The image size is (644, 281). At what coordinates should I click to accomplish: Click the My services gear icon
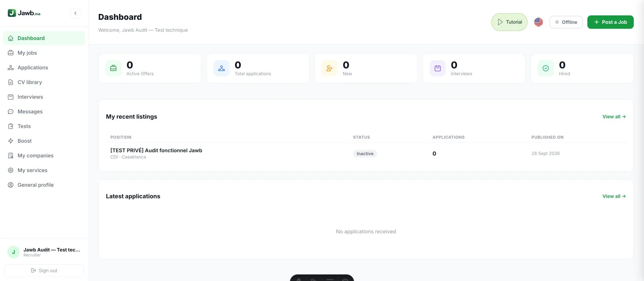[x=11, y=170]
